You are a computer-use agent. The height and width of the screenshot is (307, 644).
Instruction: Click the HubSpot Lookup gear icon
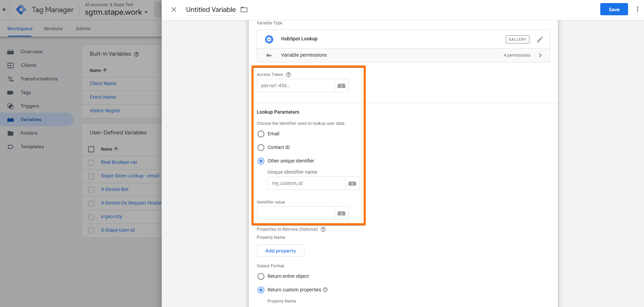coord(269,39)
